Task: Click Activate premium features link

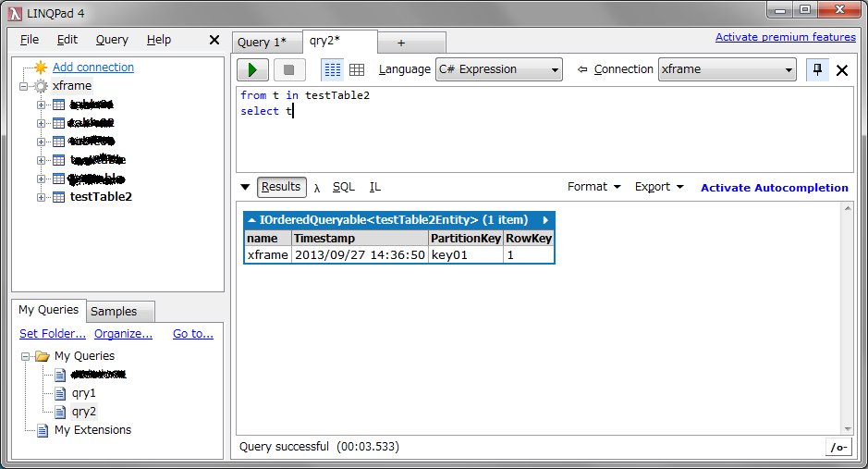Action: [x=785, y=37]
